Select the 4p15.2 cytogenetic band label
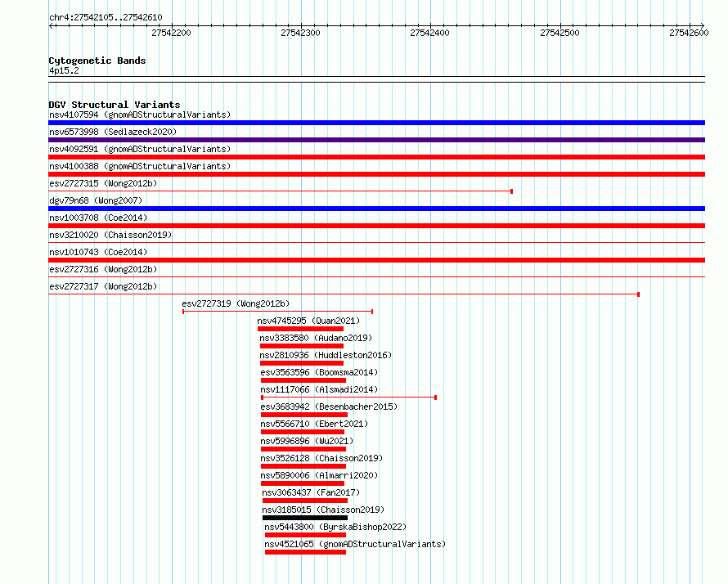The height and width of the screenshot is (584, 728). point(64,70)
